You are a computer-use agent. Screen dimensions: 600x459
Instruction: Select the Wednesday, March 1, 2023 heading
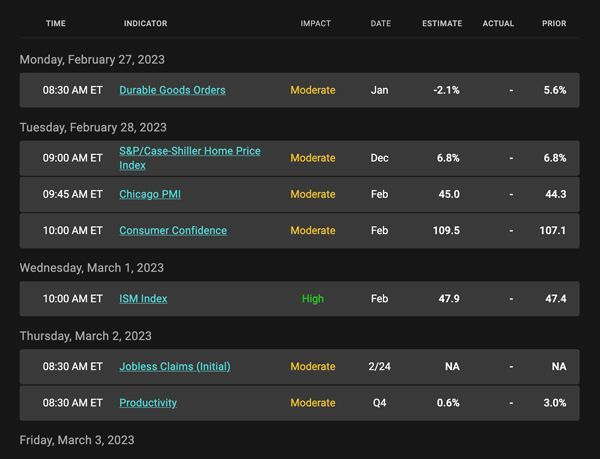(91, 268)
